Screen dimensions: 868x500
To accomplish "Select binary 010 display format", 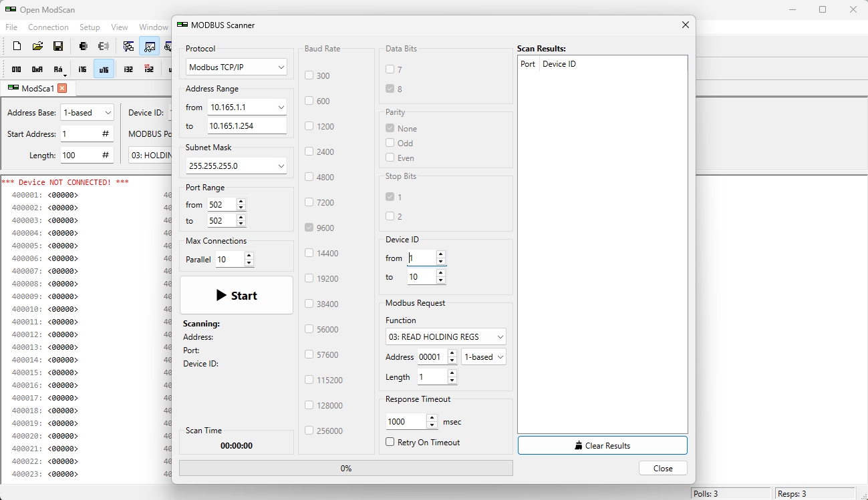I will pos(17,69).
